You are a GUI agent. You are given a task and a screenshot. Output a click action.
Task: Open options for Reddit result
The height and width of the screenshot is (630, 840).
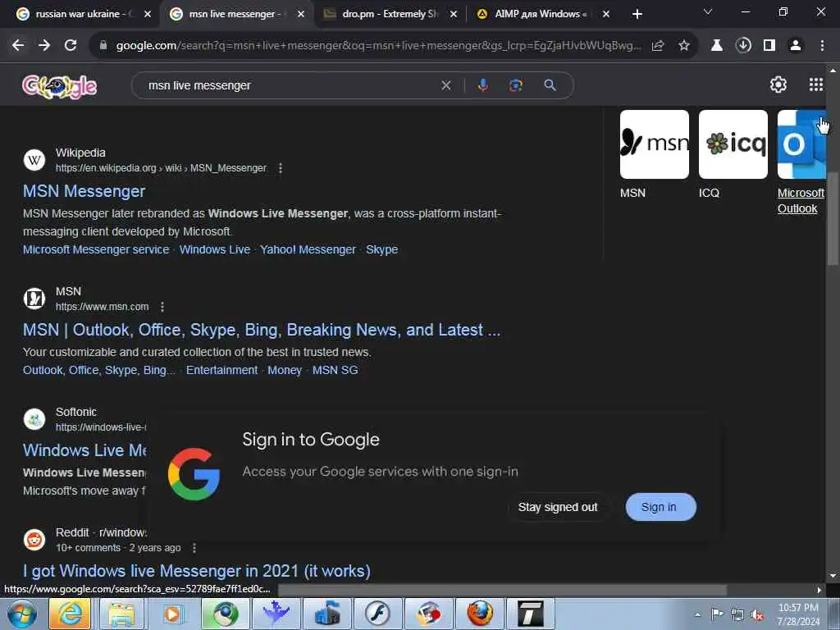194,548
